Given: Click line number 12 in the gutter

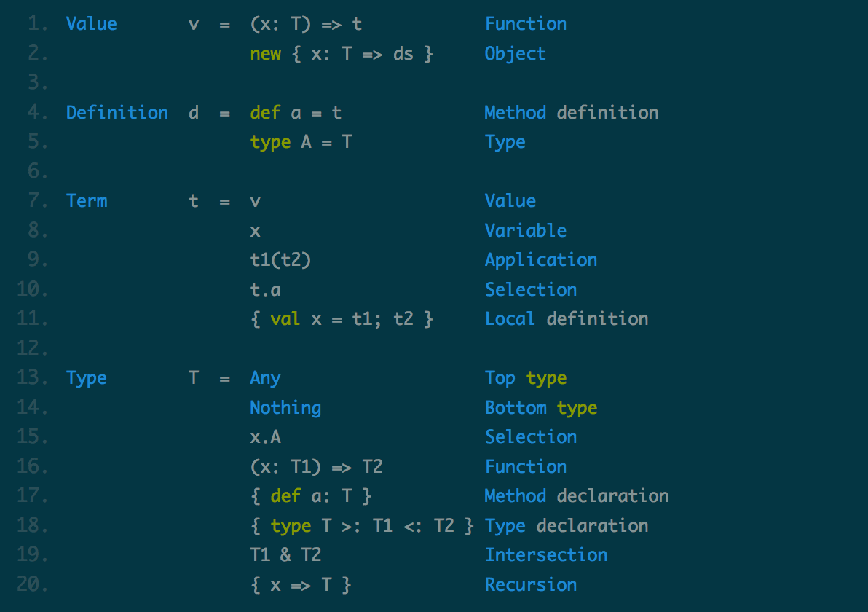Looking at the screenshot, I should [x=33, y=348].
